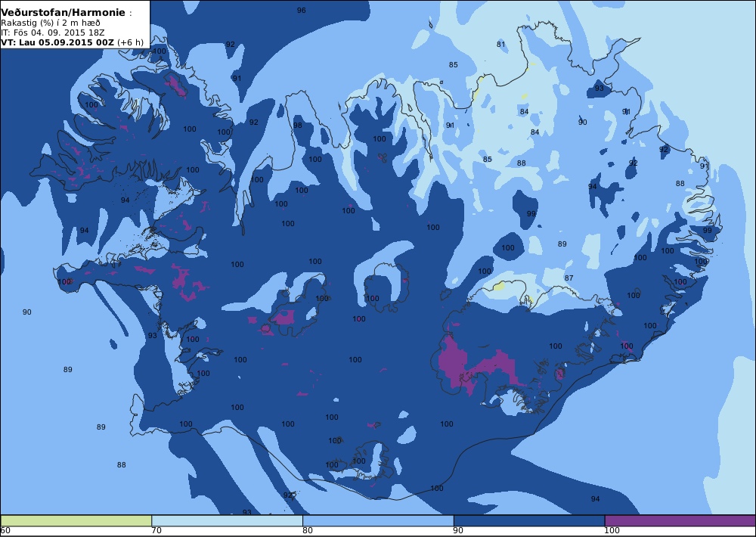This screenshot has width=756, height=537.
Task: Select the 'Veðurstofan/Harmonie' title text
Action: pyautogui.click(x=64, y=13)
